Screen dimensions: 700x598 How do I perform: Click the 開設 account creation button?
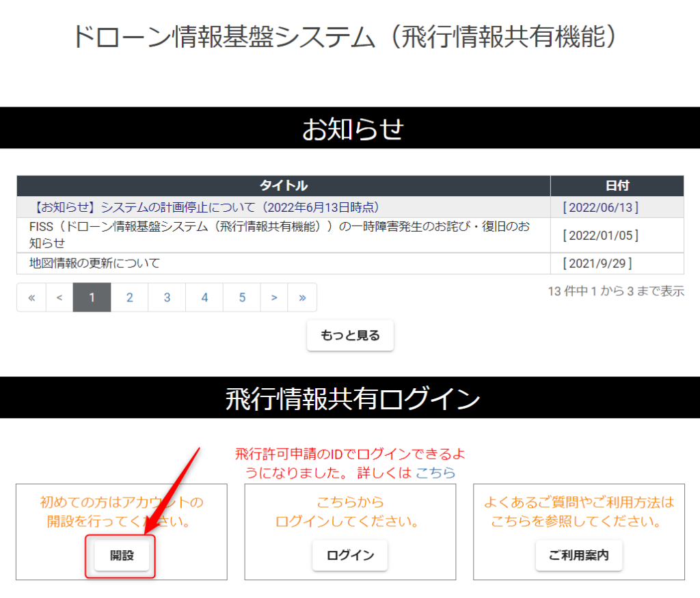(121, 556)
